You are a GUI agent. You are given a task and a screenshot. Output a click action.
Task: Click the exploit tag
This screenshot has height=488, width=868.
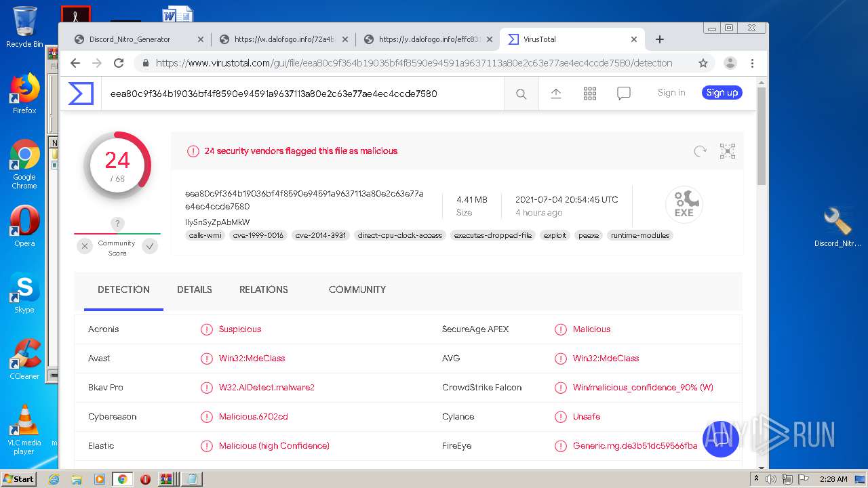[x=555, y=236]
